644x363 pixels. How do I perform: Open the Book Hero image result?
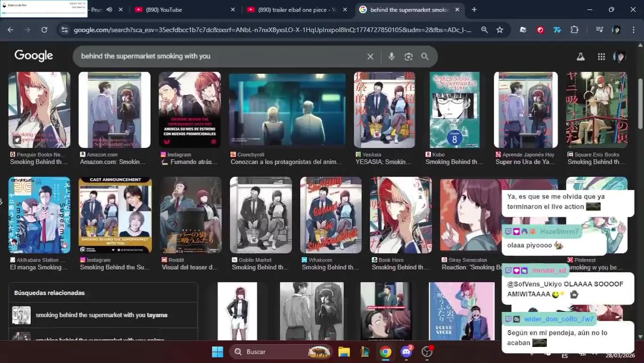(x=401, y=215)
